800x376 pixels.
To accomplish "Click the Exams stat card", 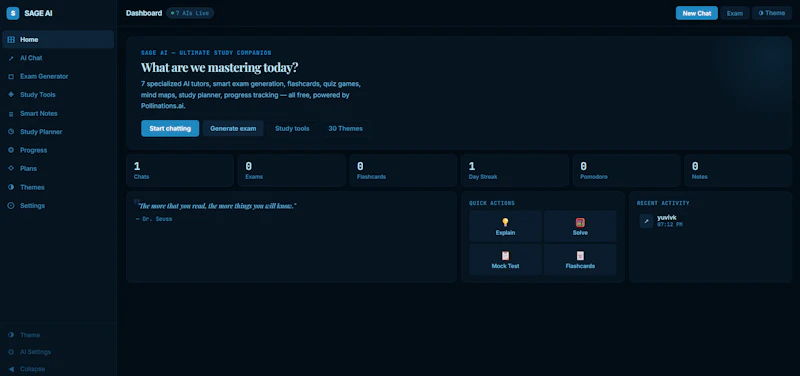I will 291,170.
